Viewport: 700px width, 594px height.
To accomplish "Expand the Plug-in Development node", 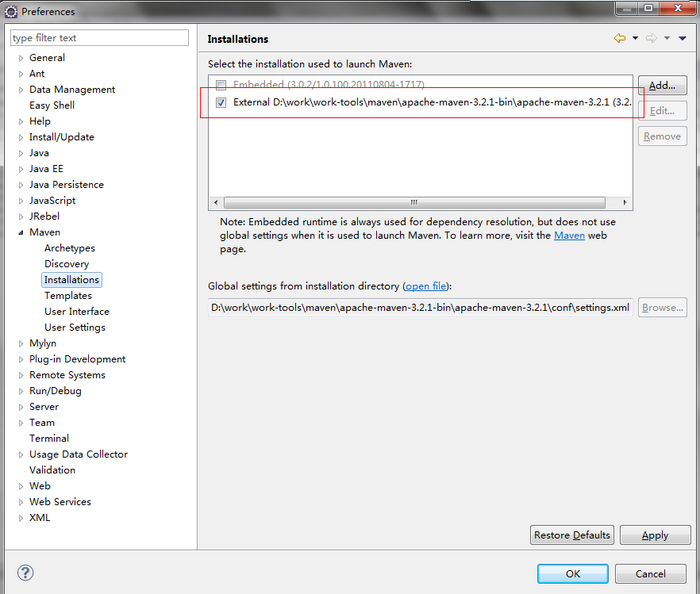I will point(21,359).
